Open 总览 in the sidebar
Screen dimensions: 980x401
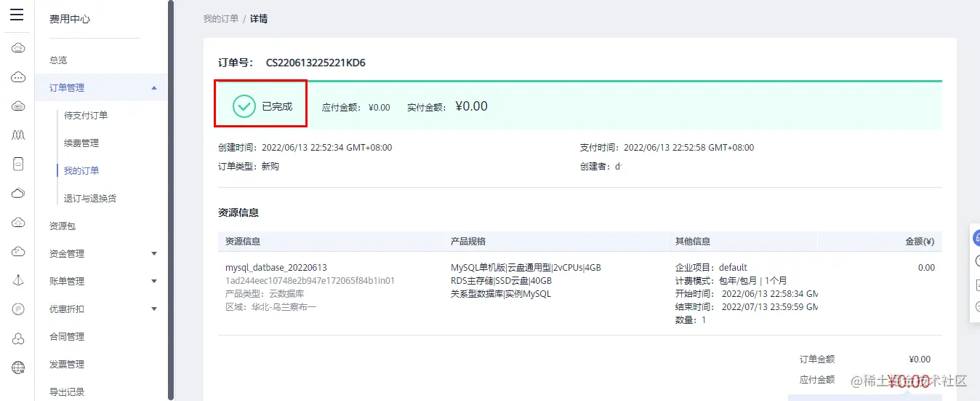(x=58, y=60)
